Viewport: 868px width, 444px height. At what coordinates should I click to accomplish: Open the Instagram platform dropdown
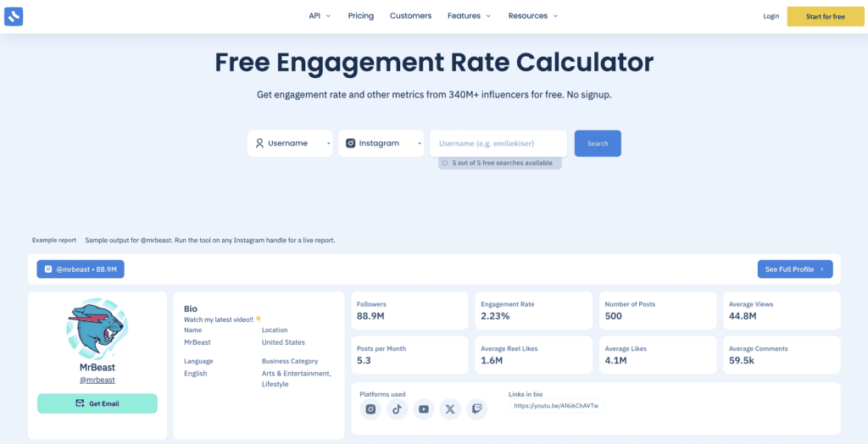[x=381, y=143]
